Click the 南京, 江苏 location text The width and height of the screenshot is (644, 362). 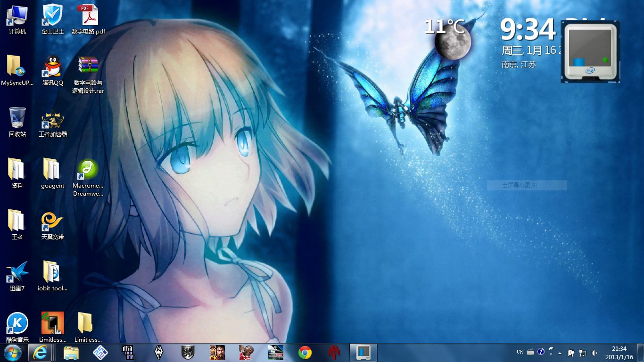tap(519, 65)
